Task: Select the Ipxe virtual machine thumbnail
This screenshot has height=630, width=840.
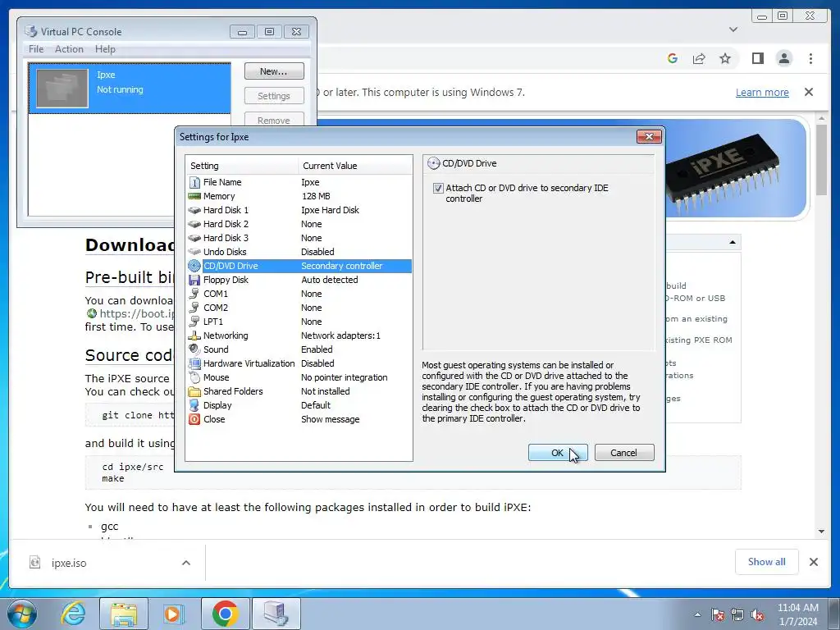Action: 62,89
